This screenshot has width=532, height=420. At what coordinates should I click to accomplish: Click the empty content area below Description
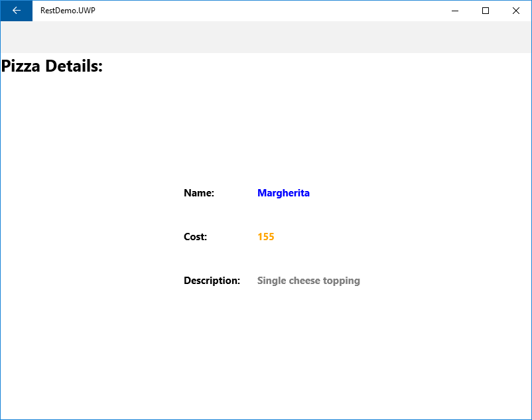(265, 345)
